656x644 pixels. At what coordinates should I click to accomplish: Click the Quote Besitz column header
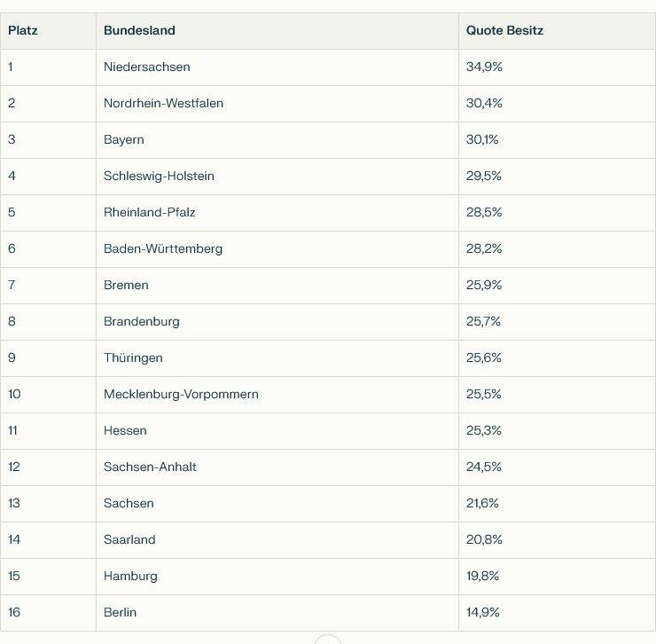(504, 30)
